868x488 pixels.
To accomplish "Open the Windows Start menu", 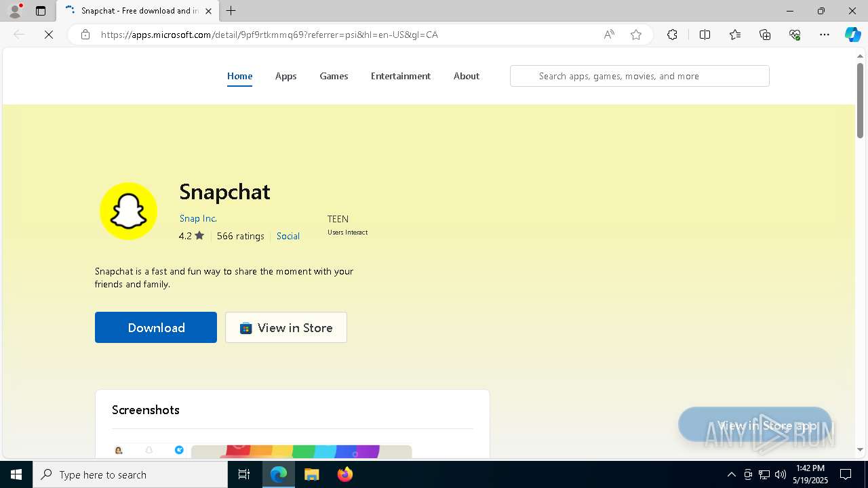I will (16, 474).
